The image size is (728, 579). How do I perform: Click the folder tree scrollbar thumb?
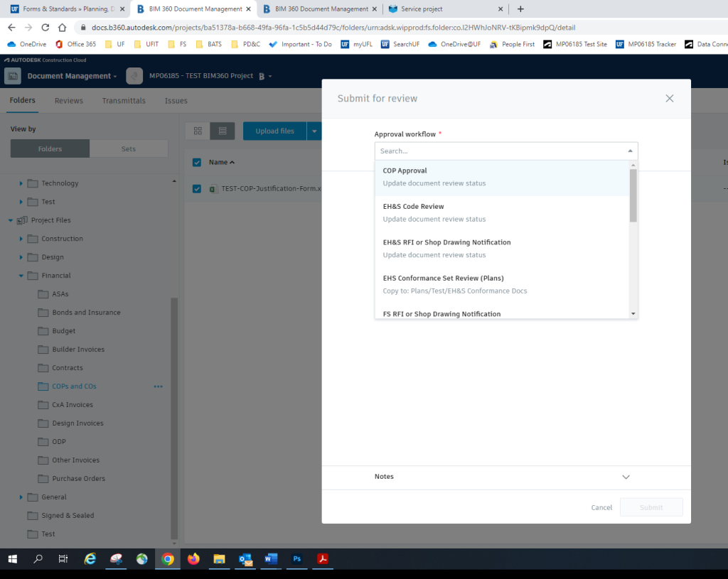174,418
